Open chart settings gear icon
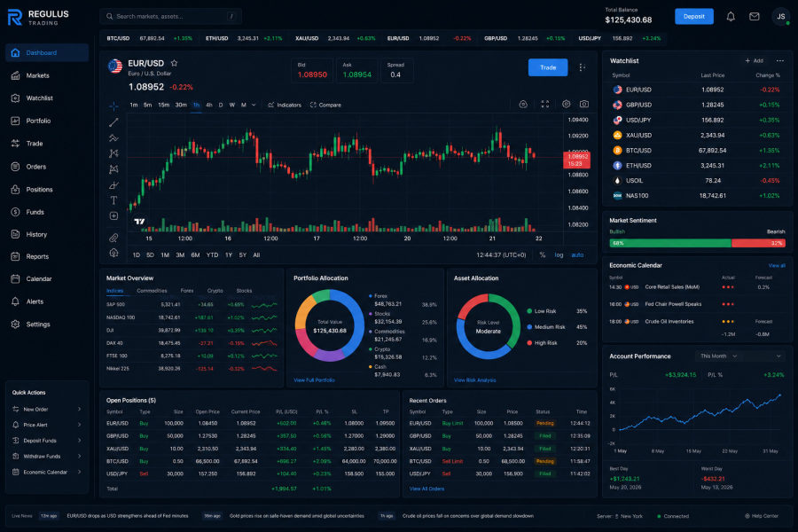The height and width of the screenshot is (532, 798). (566, 104)
